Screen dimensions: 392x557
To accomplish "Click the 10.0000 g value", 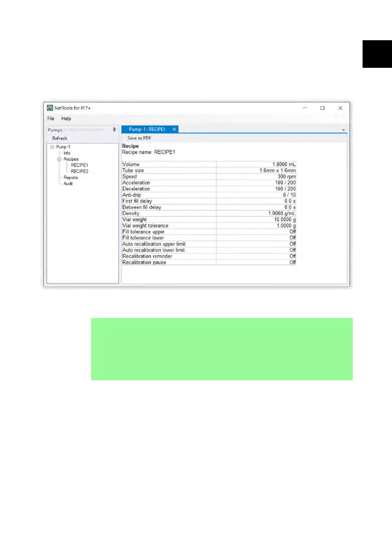I will (x=285, y=219).
